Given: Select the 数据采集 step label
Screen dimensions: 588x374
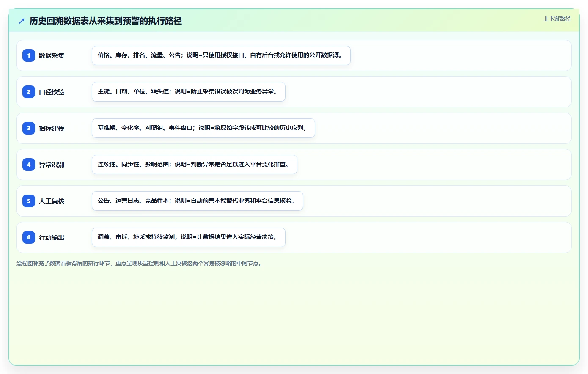Looking at the screenshot, I should click(x=52, y=55).
